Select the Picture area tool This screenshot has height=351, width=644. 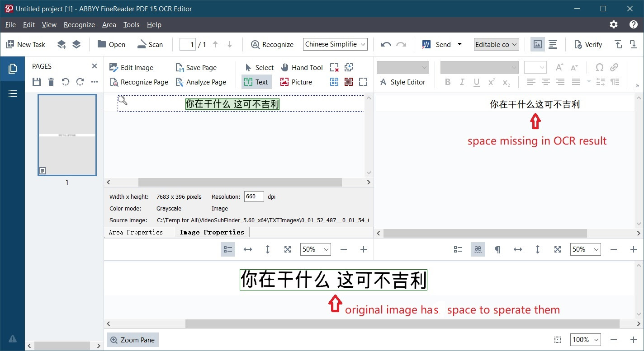297,82
